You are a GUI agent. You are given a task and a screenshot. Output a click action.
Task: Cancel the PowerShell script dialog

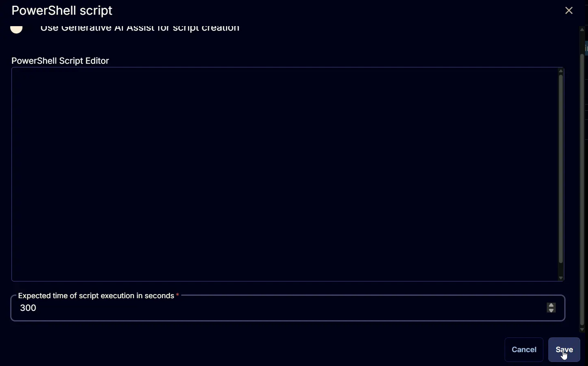[x=524, y=350]
